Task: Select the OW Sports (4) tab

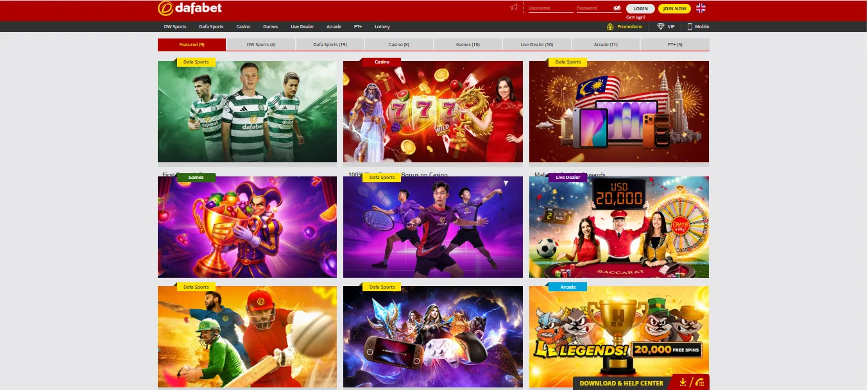Action: point(261,44)
